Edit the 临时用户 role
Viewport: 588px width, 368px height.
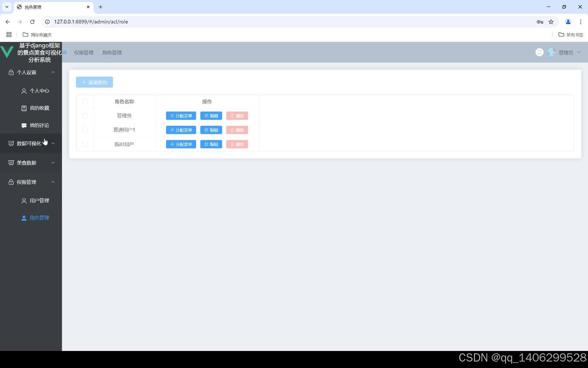pyautogui.click(x=211, y=144)
